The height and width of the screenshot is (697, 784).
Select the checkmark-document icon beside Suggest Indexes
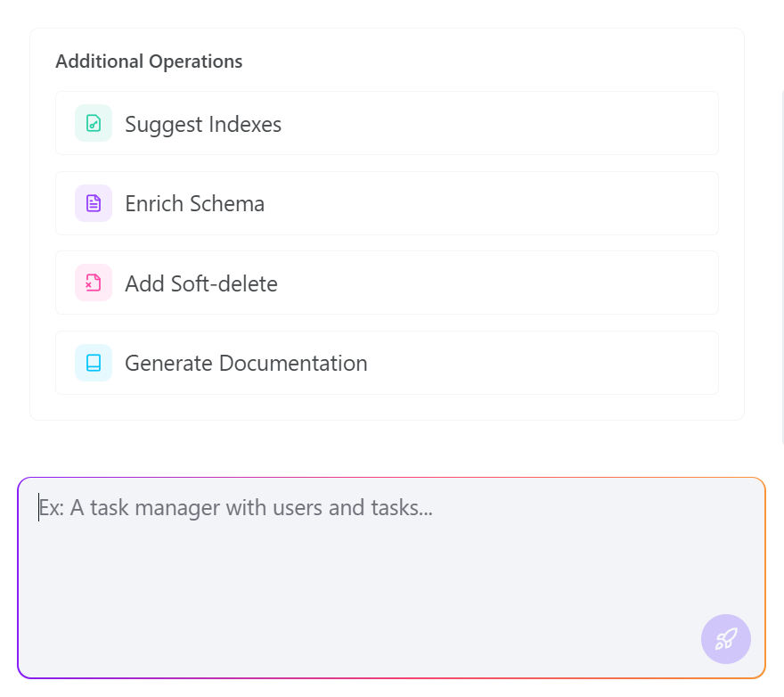(93, 123)
